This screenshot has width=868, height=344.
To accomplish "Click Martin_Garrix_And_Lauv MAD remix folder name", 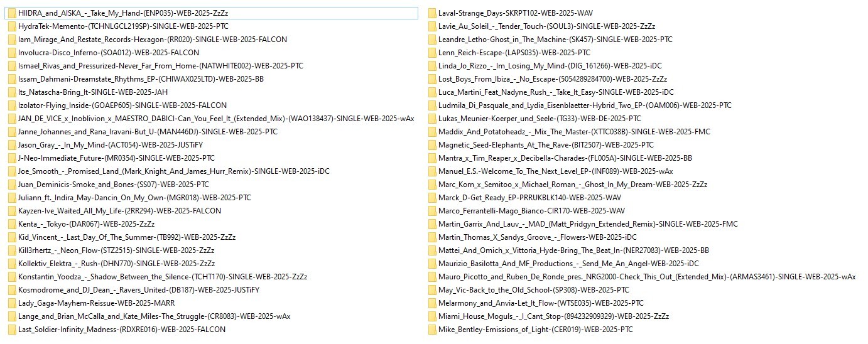I will pyautogui.click(x=588, y=224).
